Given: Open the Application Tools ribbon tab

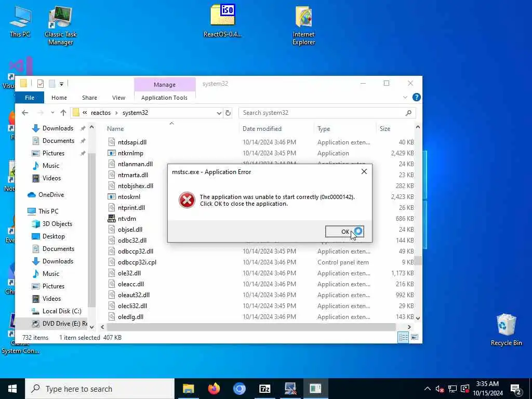Looking at the screenshot, I should pos(164,98).
